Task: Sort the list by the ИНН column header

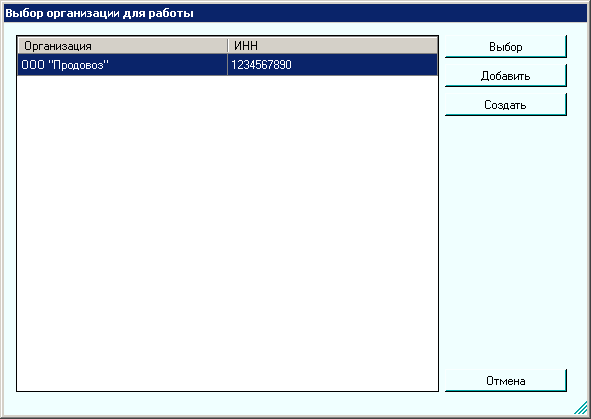Action: (246, 46)
